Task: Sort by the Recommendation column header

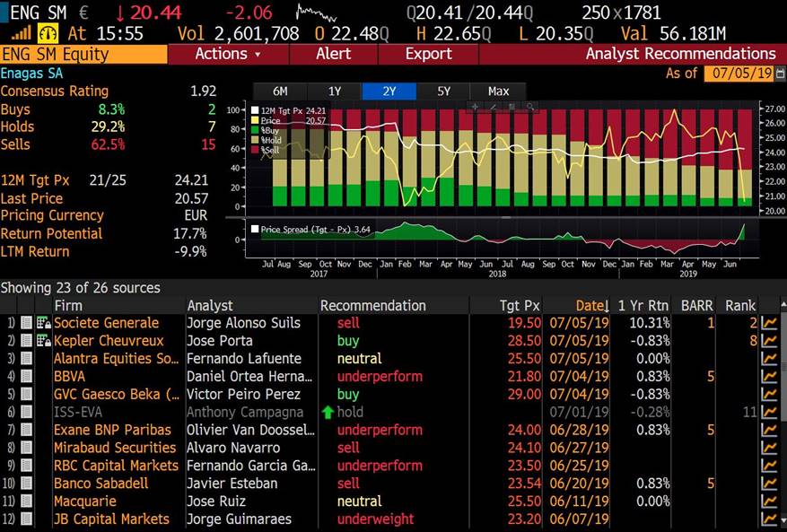Action: pos(373,306)
